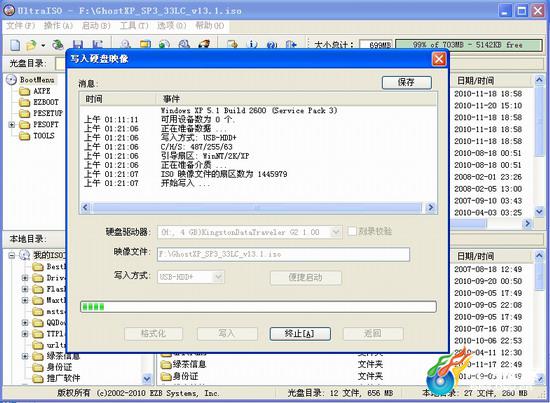Image resolution: width=550 pixels, height=403 pixels.
Task: Close the 写入硬盘映像 dialog
Action: tap(439, 59)
